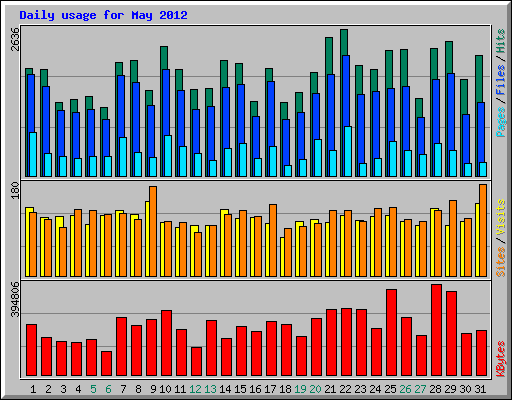This screenshot has height=400, width=512.
Task: Click day label 31 on the x-axis
Action: (480, 389)
